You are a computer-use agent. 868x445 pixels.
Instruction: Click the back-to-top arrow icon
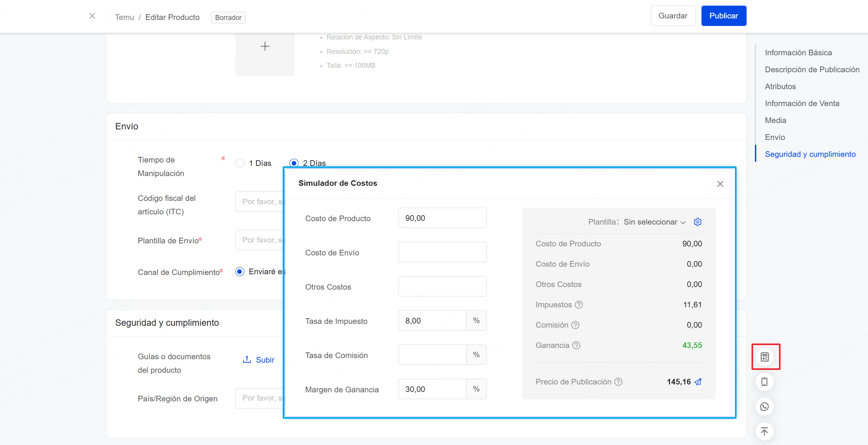point(765,431)
